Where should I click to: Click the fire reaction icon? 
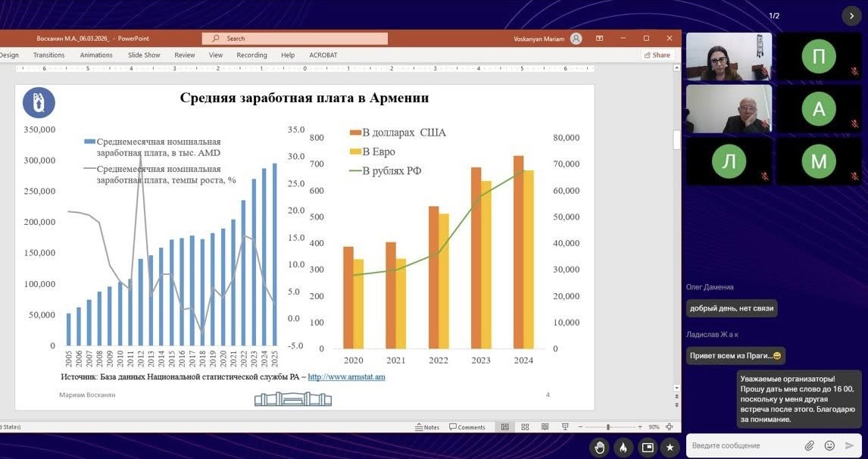623,447
